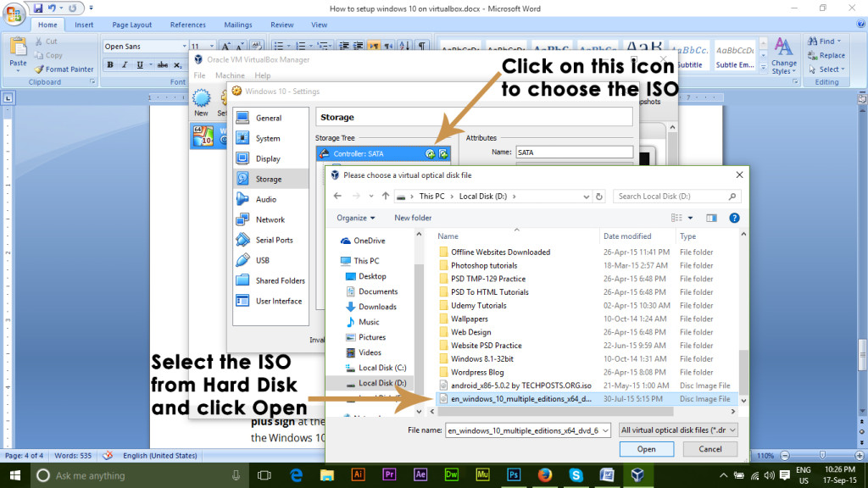Click New folder in file dialog
868x488 pixels.
coord(413,218)
